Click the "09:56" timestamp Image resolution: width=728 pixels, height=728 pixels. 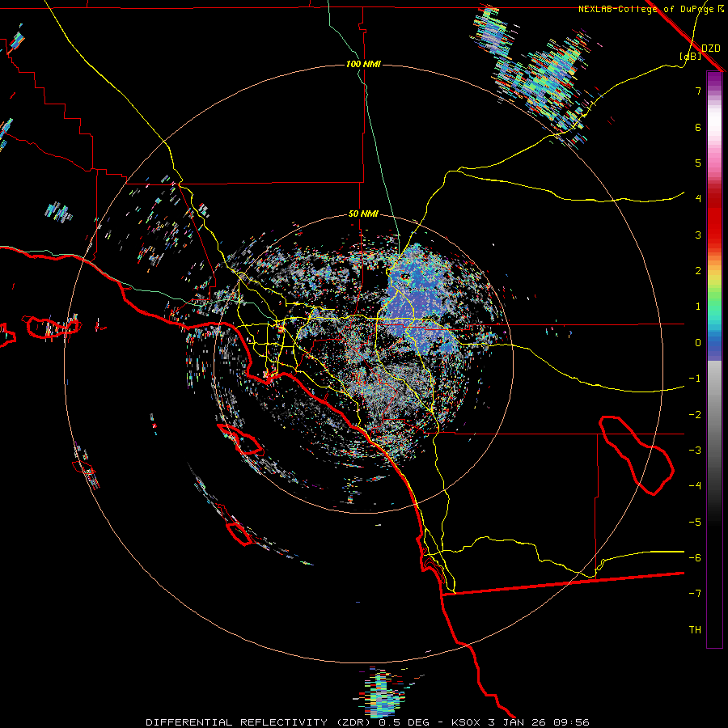573,722
